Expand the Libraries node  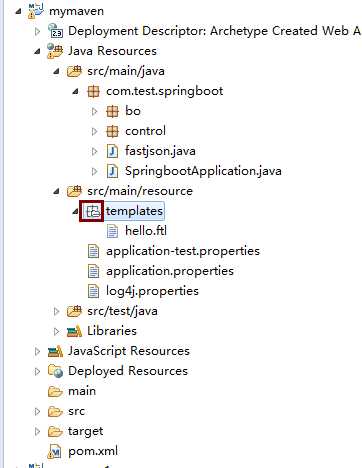(x=56, y=331)
